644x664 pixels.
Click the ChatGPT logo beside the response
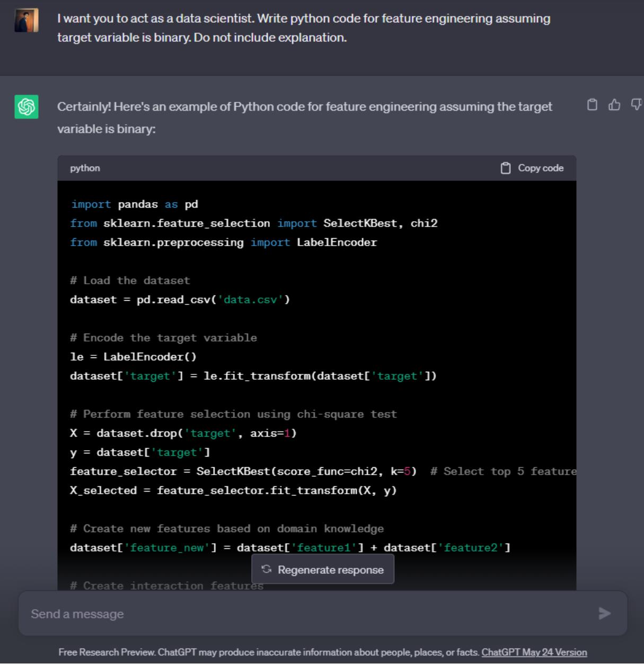tap(27, 107)
